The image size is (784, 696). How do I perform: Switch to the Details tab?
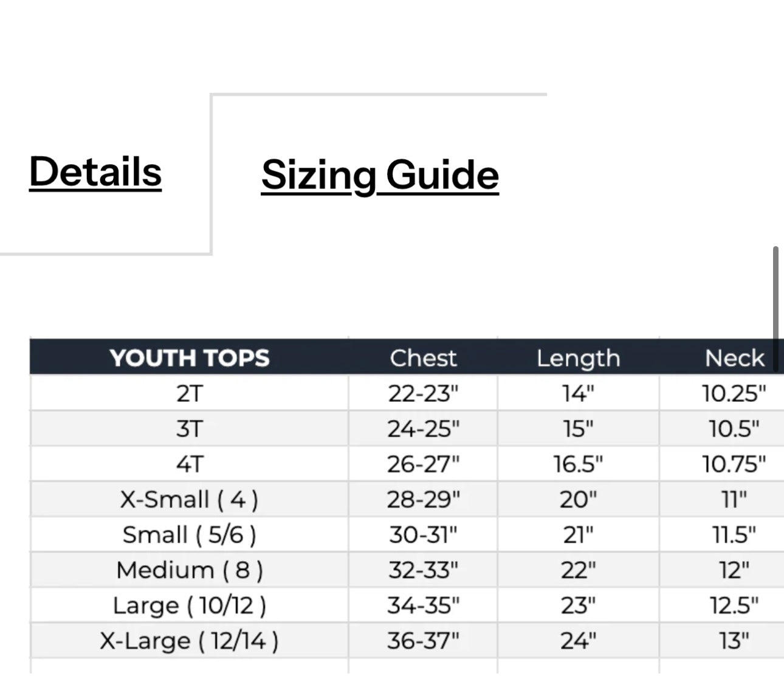(x=95, y=172)
